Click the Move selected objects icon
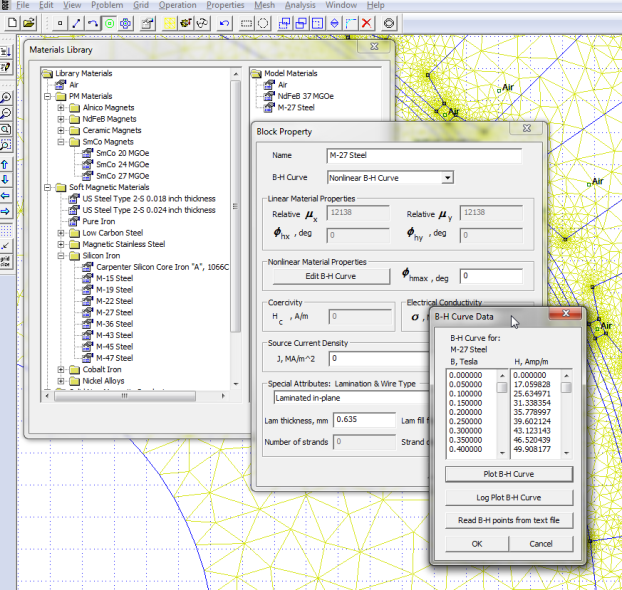 click(x=284, y=23)
